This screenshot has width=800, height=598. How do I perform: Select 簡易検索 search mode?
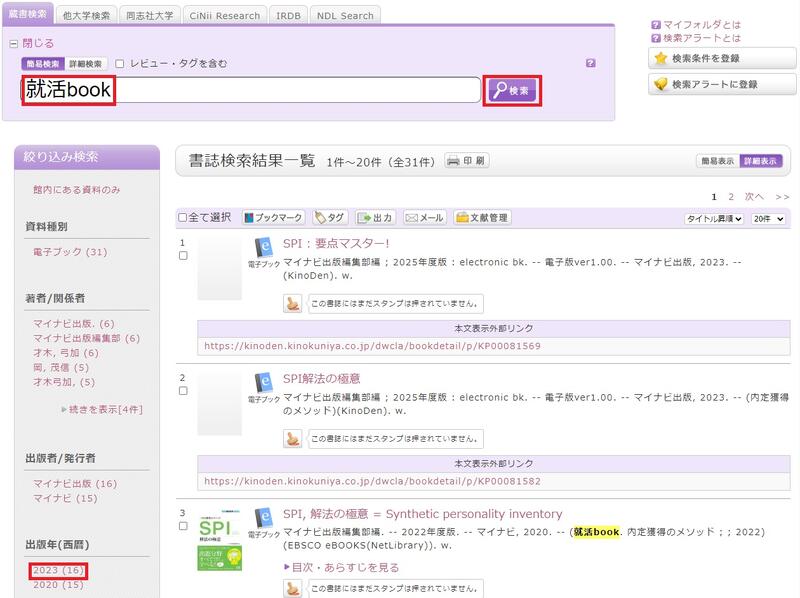43,64
